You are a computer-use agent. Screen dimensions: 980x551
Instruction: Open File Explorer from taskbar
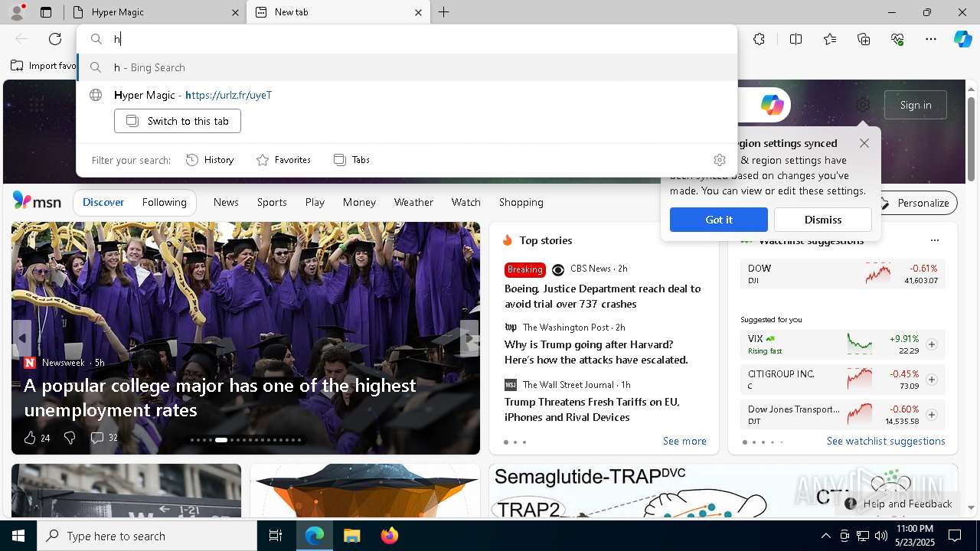pyautogui.click(x=352, y=536)
